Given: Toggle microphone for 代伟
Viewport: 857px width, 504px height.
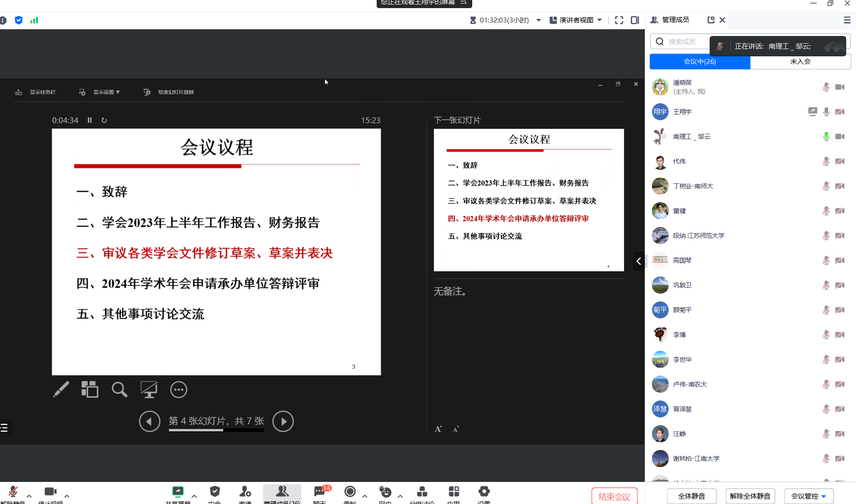Looking at the screenshot, I should pos(826,161).
